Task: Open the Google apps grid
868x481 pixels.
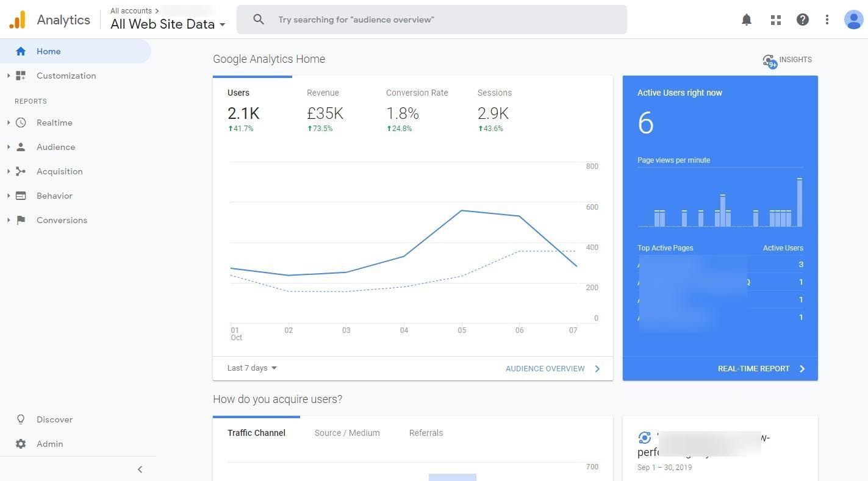Action: click(x=775, y=20)
